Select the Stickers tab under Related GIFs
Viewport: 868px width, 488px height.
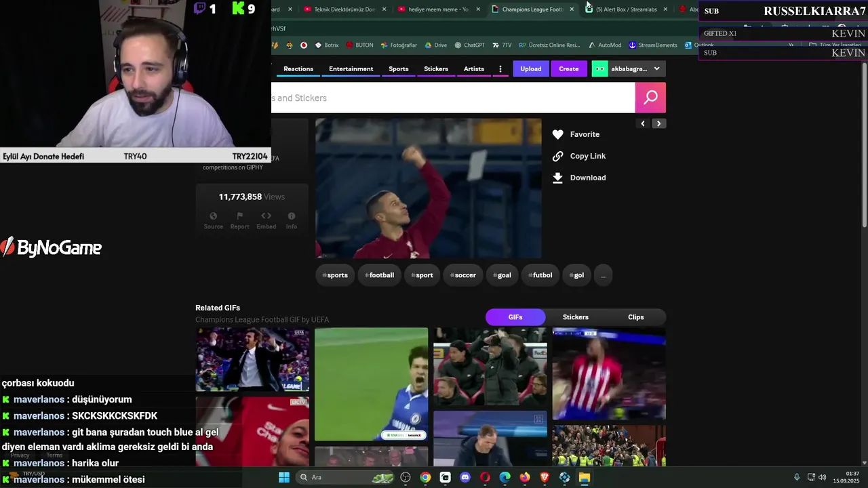tap(576, 317)
